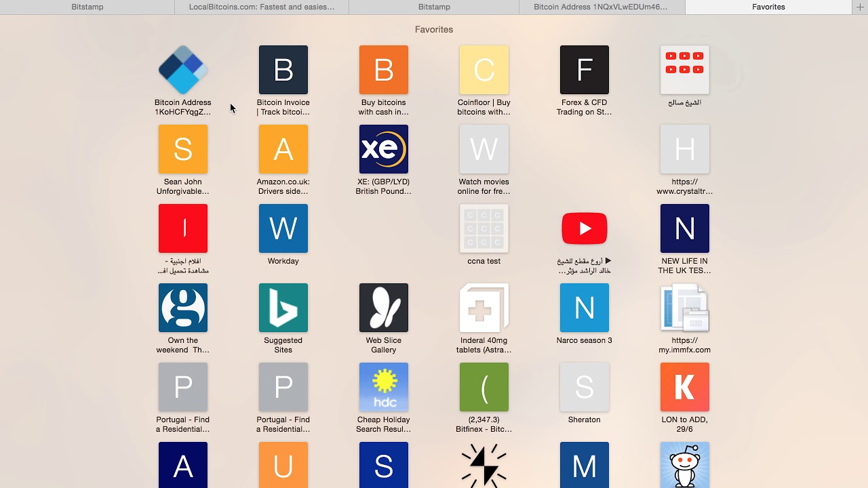Screen dimensions: 868x488
Task: Open the Watch movies online favorite
Action: (484, 149)
